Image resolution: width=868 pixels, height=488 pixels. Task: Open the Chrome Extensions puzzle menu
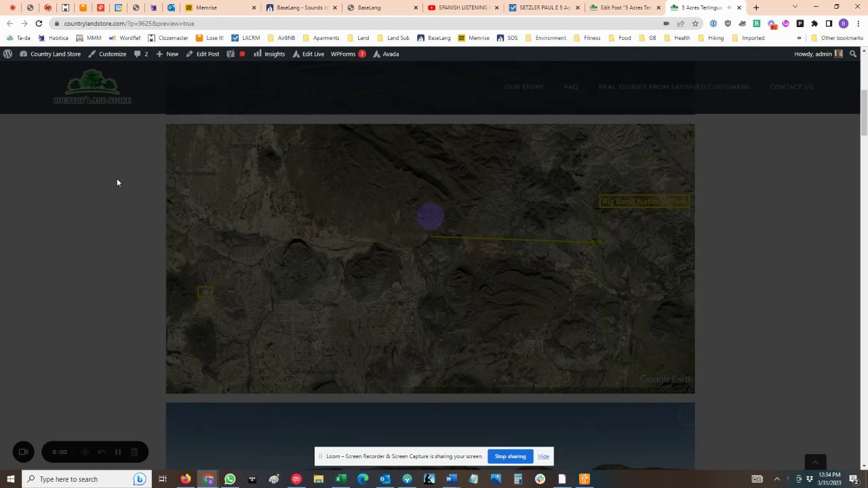point(814,24)
